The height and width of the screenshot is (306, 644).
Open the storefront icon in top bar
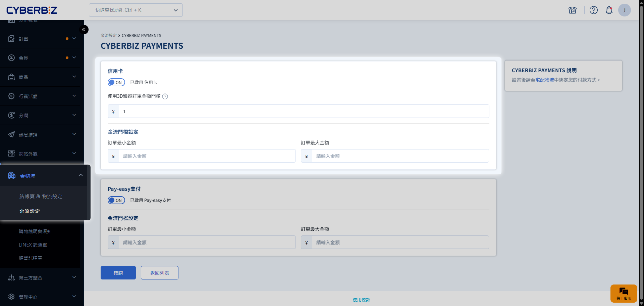click(x=573, y=10)
